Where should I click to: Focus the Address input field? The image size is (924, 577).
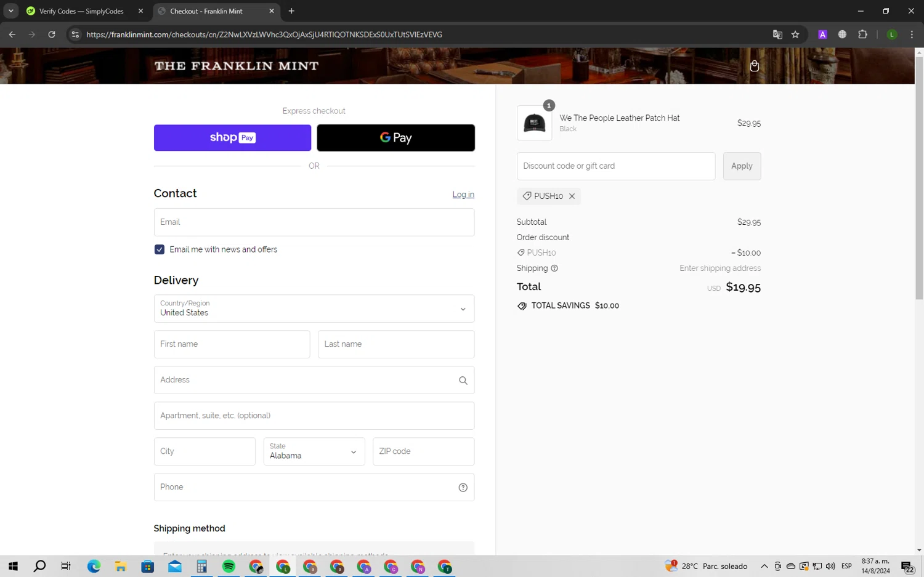[x=314, y=380]
